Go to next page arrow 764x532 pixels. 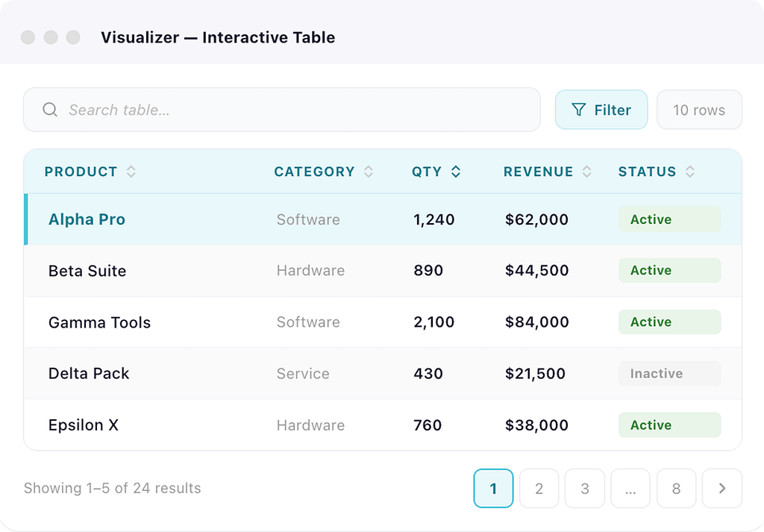(x=721, y=489)
